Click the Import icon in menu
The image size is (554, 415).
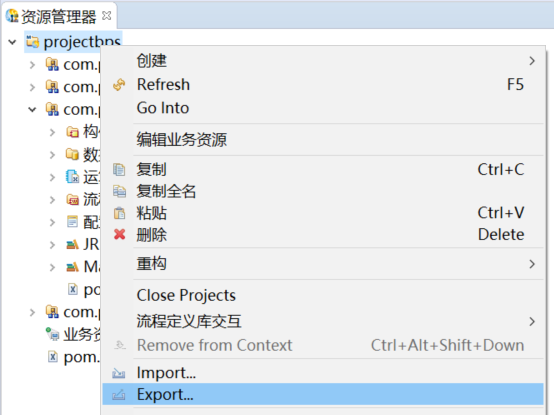pos(119,373)
